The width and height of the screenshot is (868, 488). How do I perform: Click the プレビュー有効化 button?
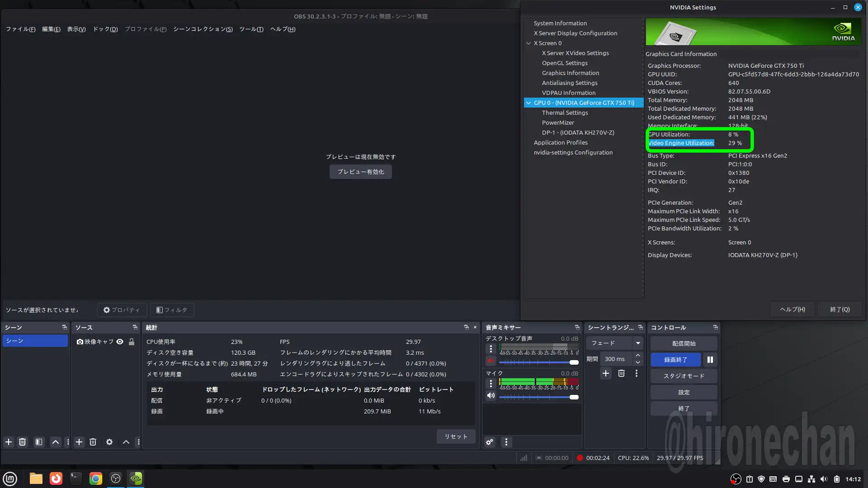coord(360,172)
